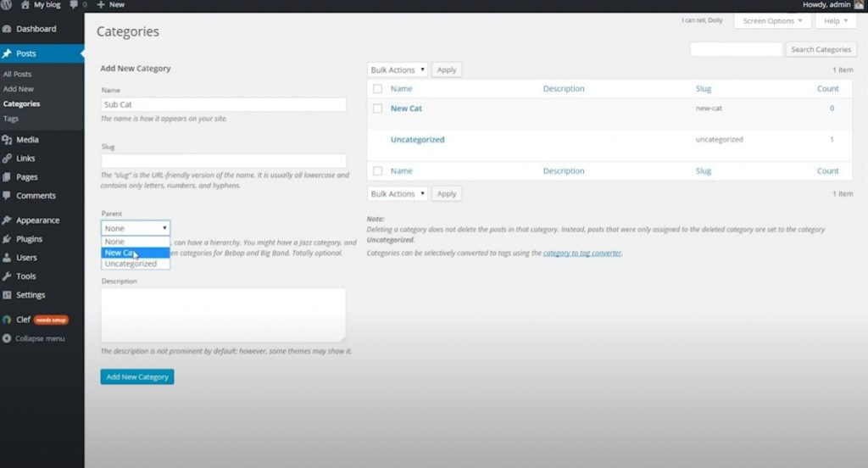
Task: Toggle select-all checkbox in table footer
Action: pos(378,171)
